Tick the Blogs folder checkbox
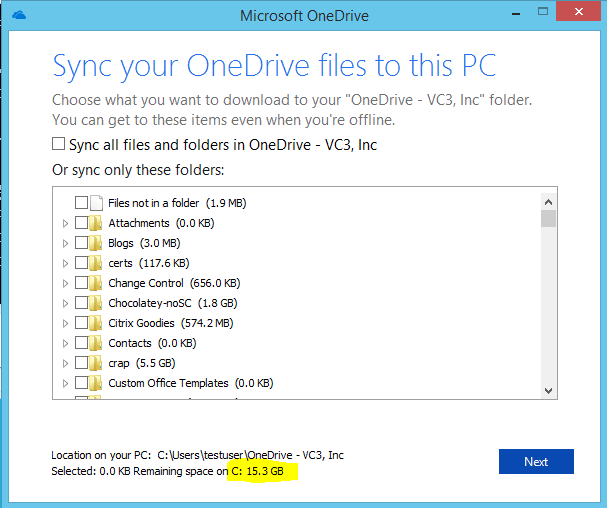The image size is (607, 508). pos(81,243)
